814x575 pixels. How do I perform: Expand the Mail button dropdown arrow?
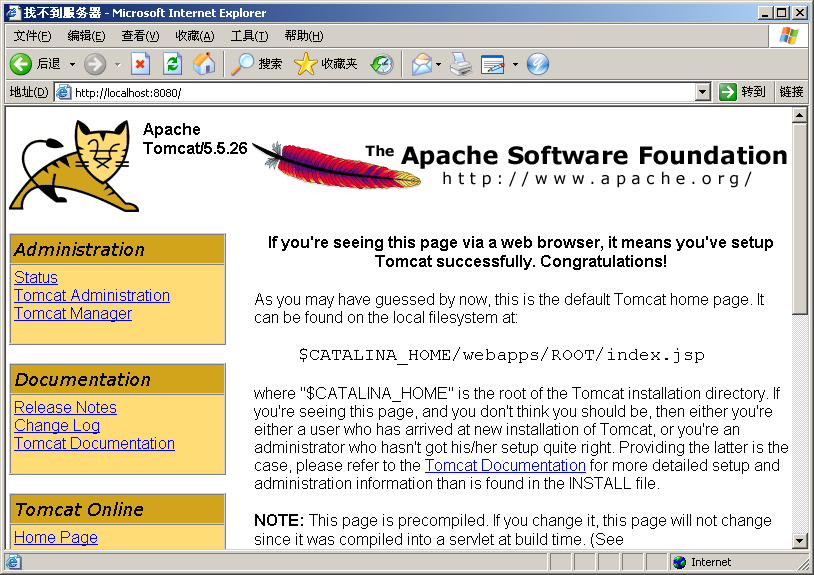pos(439,64)
